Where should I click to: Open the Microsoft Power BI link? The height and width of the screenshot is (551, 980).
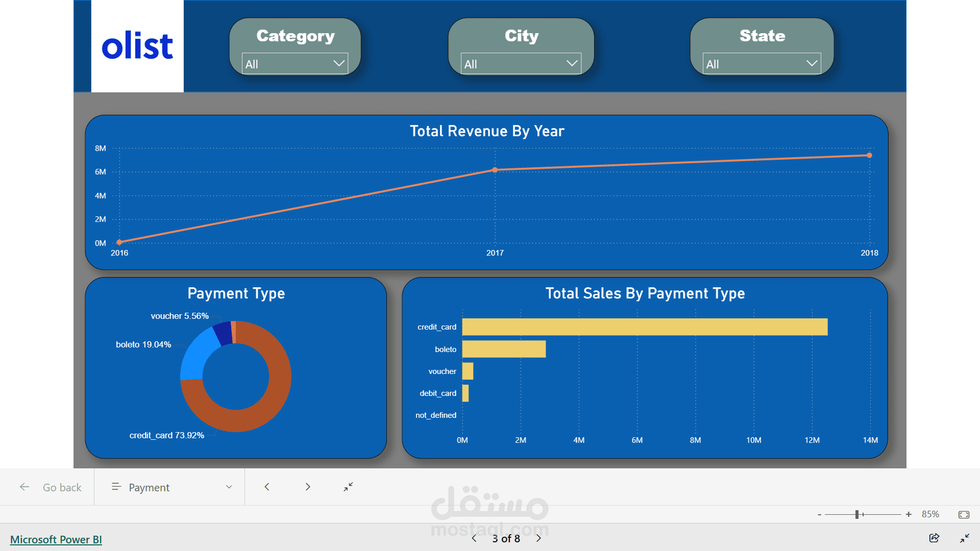pyautogui.click(x=56, y=539)
